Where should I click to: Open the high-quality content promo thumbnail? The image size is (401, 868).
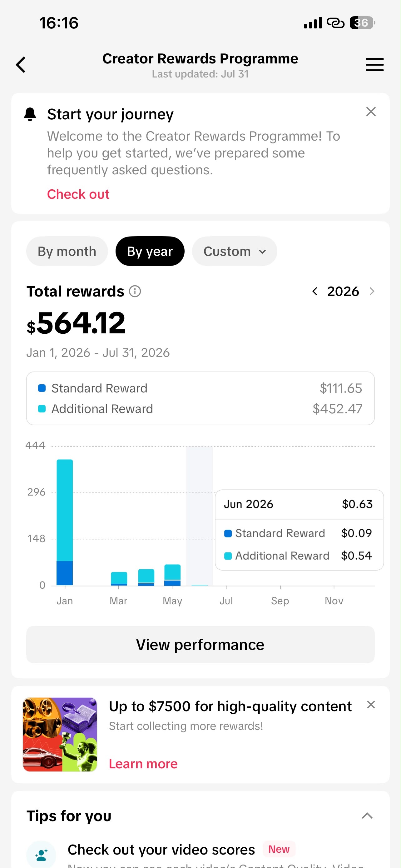pos(60,735)
